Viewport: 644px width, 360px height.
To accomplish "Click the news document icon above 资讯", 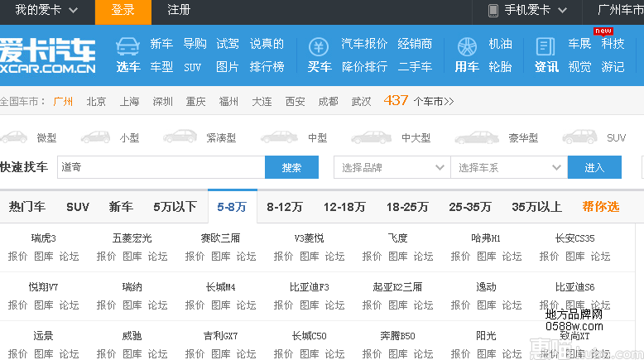I will [545, 47].
